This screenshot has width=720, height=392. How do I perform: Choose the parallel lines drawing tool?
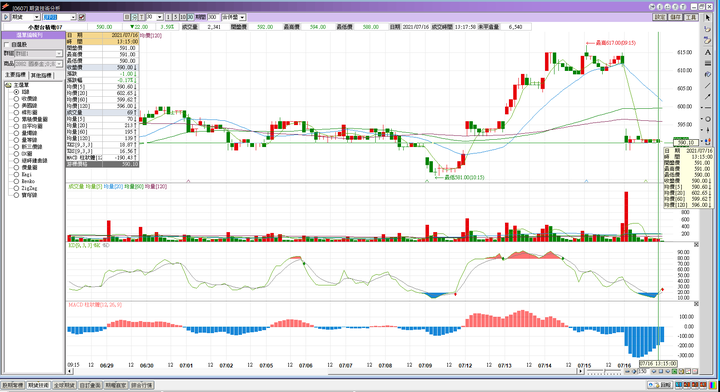pyautogui.click(x=708, y=63)
